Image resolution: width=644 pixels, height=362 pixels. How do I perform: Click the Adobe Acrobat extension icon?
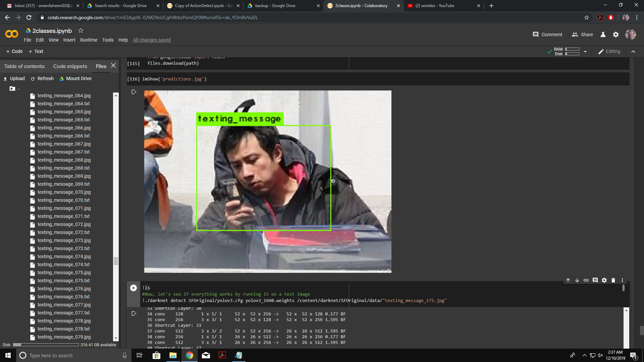pos(600,17)
